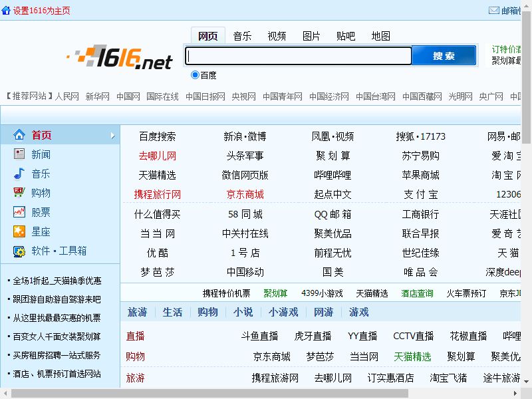This screenshot has width=532, height=399.
Task: Select the 百度 radio button
Action: (x=195, y=74)
